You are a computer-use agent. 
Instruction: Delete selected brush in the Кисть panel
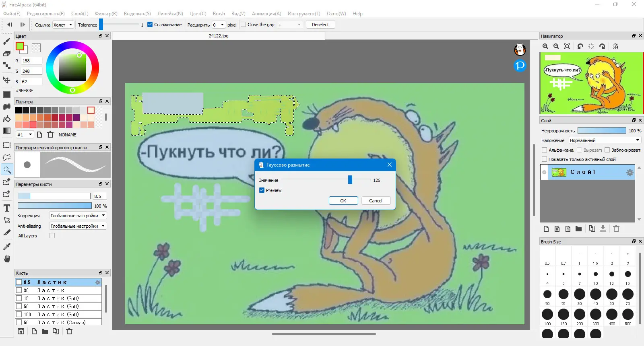[69, 331]
